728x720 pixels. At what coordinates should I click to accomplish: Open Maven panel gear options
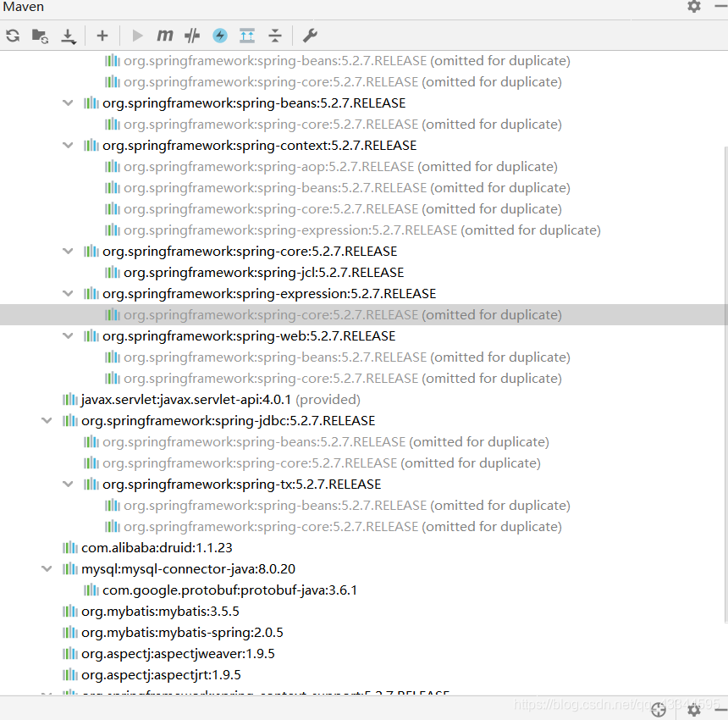point(693,7)
